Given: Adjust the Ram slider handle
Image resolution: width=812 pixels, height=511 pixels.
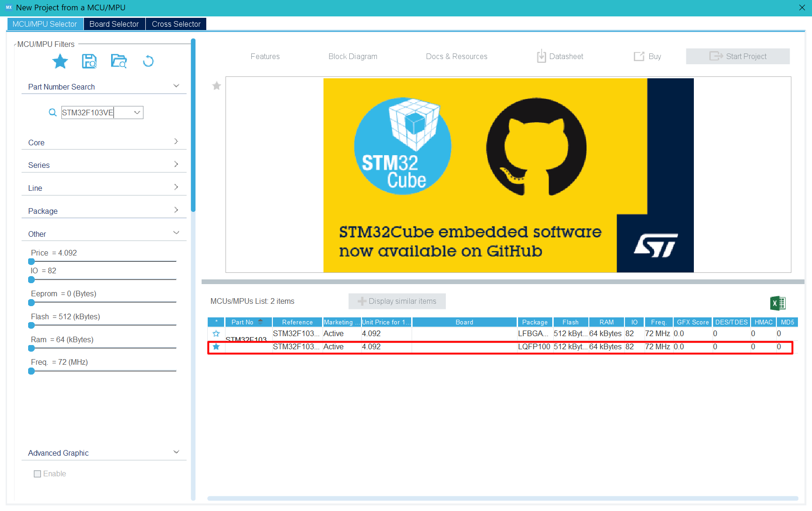Looking at the screenshot, I should coord(31,348).
